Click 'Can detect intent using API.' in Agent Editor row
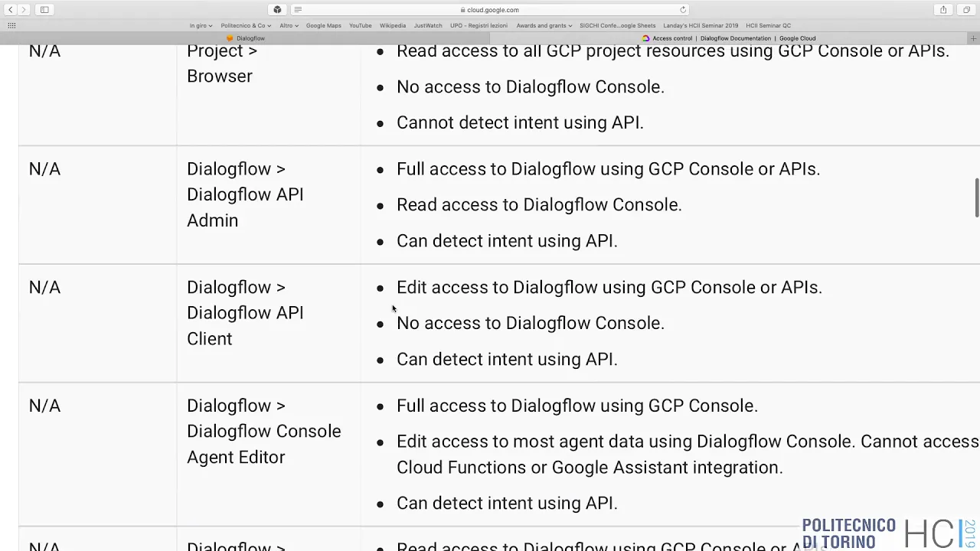The height and width of the screenshot is (551, 980). click(507, 503)
